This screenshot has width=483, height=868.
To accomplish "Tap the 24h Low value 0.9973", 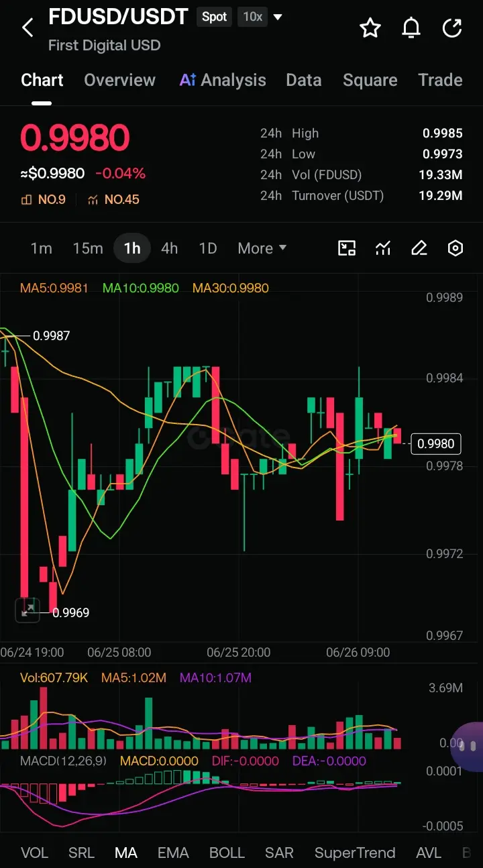I will 442,154.
